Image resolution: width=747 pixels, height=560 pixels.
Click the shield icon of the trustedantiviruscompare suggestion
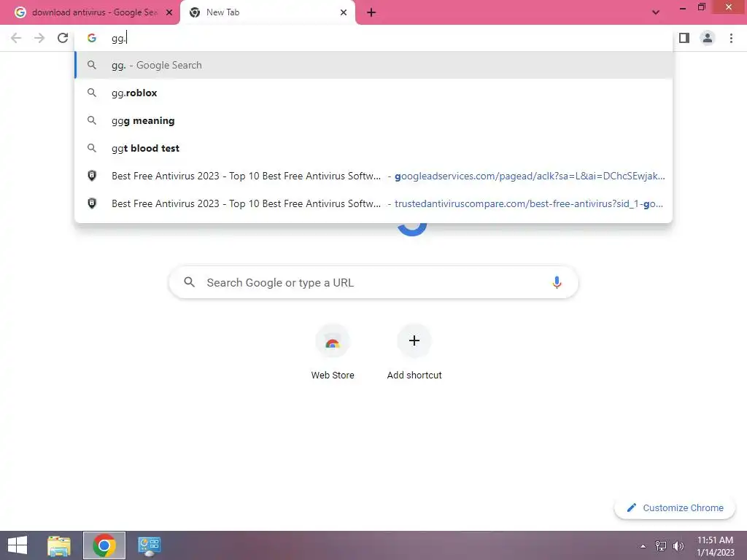tap(92, 203)
